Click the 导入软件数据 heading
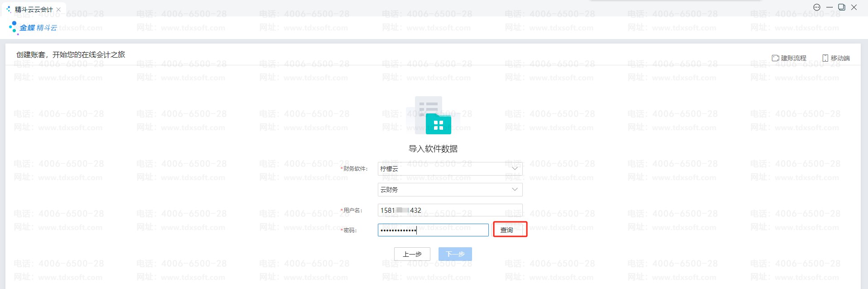Image resolution: width=868 pixels, height=289 pixels. tap(433, 149)
